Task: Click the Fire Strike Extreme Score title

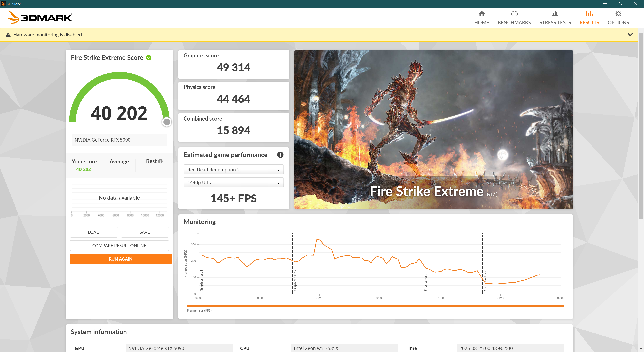Action: point(107,58)
